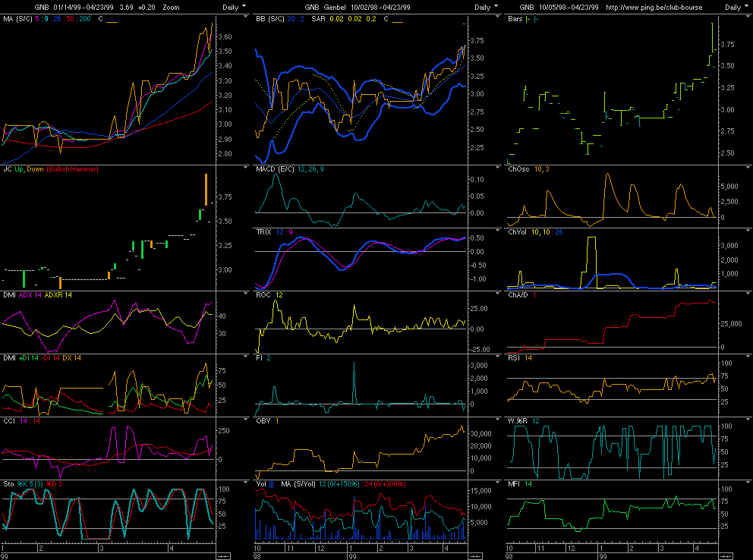Click the ChOsc indicator label
The height and width of the screenshot is (560, 753).
pos(518,169)
